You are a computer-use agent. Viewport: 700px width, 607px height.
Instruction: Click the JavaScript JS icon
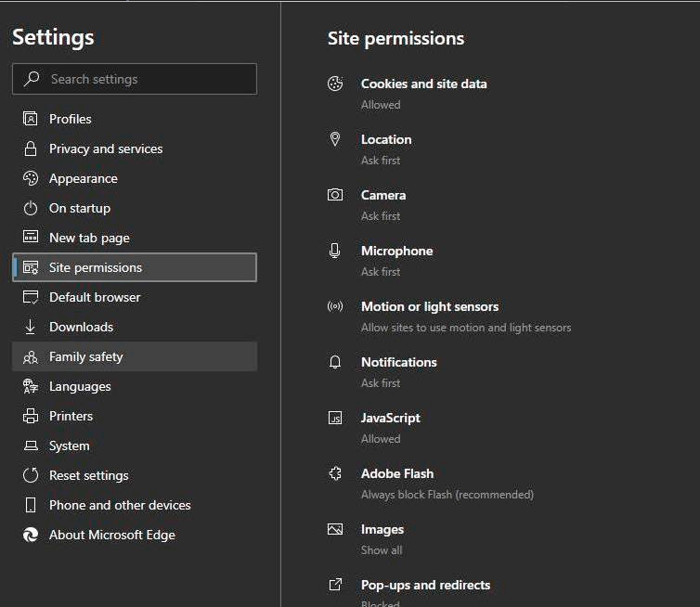click(335, 419)
